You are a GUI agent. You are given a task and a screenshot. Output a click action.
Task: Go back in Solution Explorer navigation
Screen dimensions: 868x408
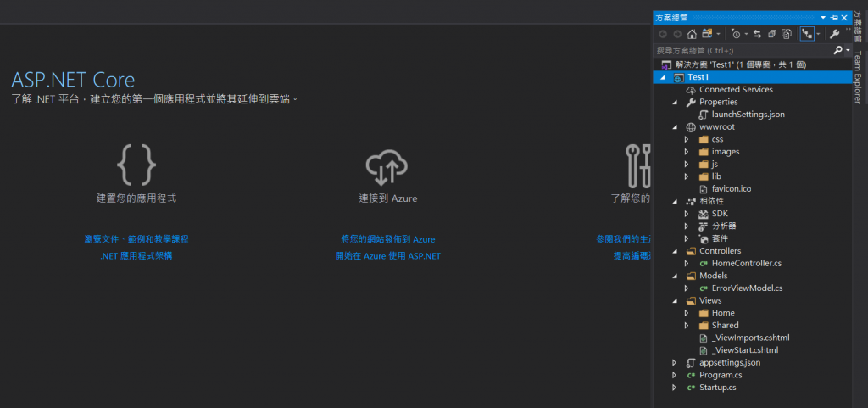coord(663,34)
